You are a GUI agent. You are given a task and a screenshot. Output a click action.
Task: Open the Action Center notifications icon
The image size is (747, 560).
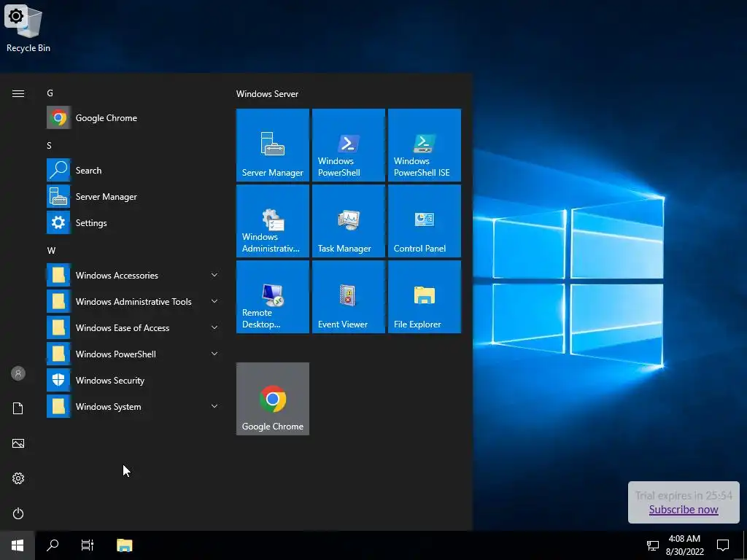point(723,545)
